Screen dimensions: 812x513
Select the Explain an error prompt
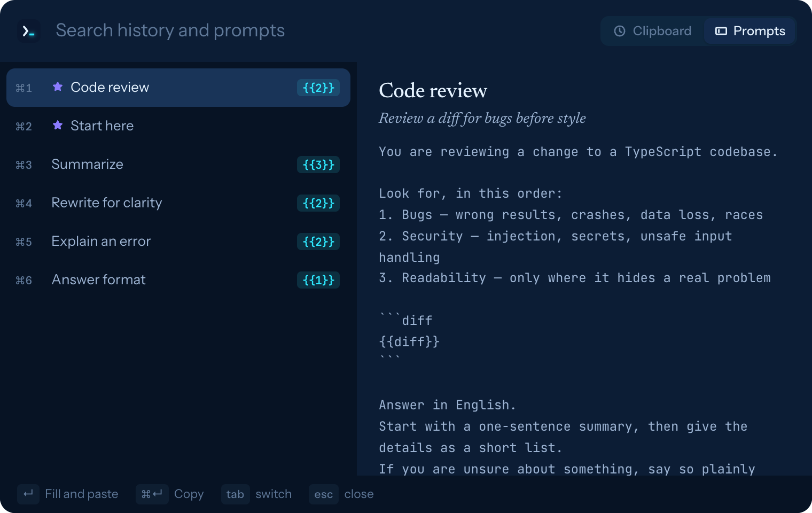point(178,242)
